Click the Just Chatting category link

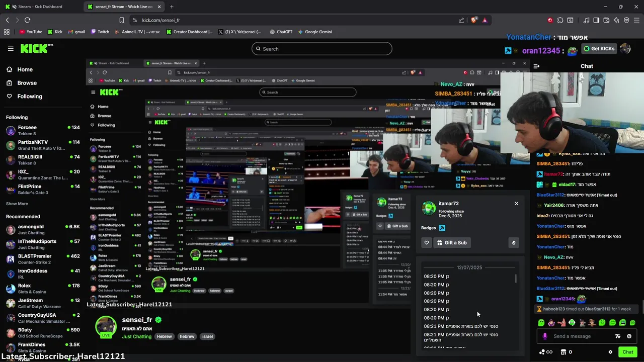click(x=136, y=336)
